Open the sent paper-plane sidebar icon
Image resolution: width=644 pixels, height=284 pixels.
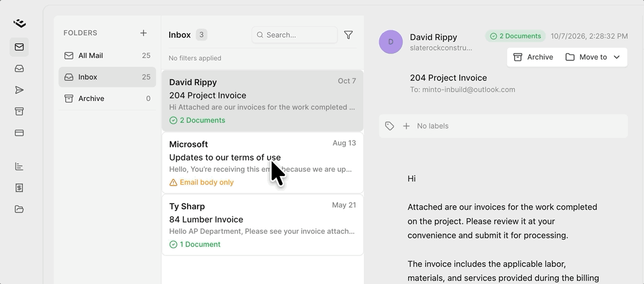pyautogui.click(x=19, y=90)
